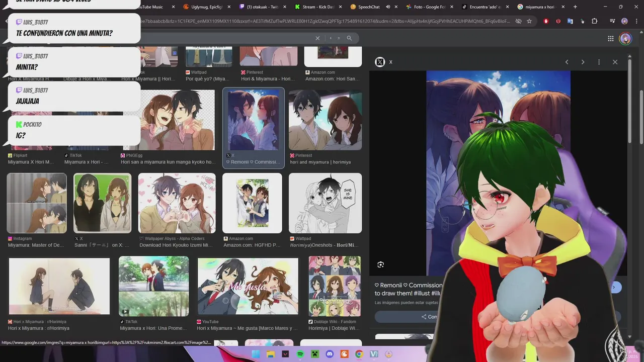Open the Chrome profile avatar in the toolbar
Image resolution: width=644 pixels, height=362 pixels.
[624, 21]
